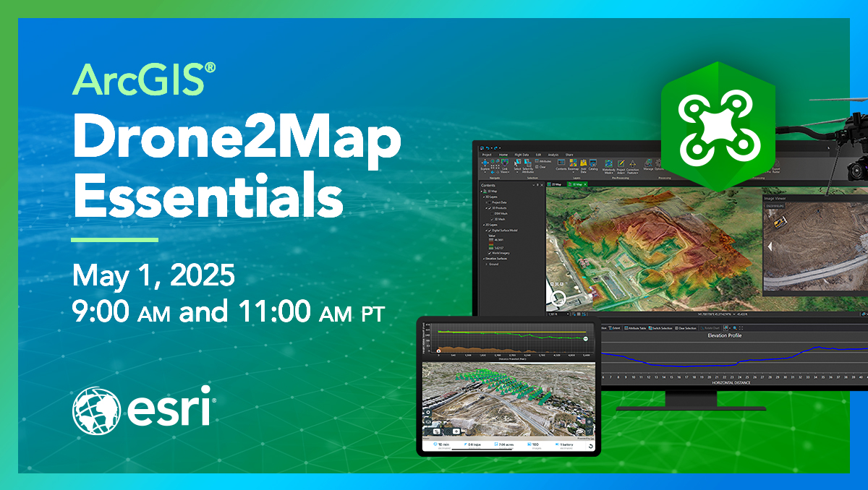Click the layers icon on tablet map left side
This screenshot has width=868, height=490.
(427, 421)
